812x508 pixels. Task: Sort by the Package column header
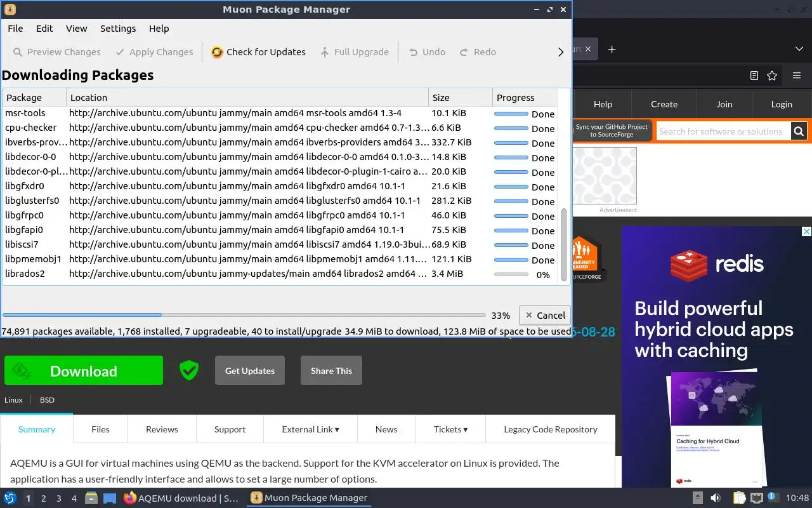34,98
